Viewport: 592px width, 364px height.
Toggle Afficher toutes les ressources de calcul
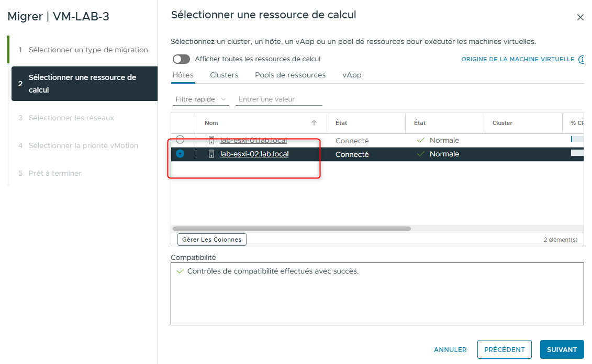(x=181, y=59)
